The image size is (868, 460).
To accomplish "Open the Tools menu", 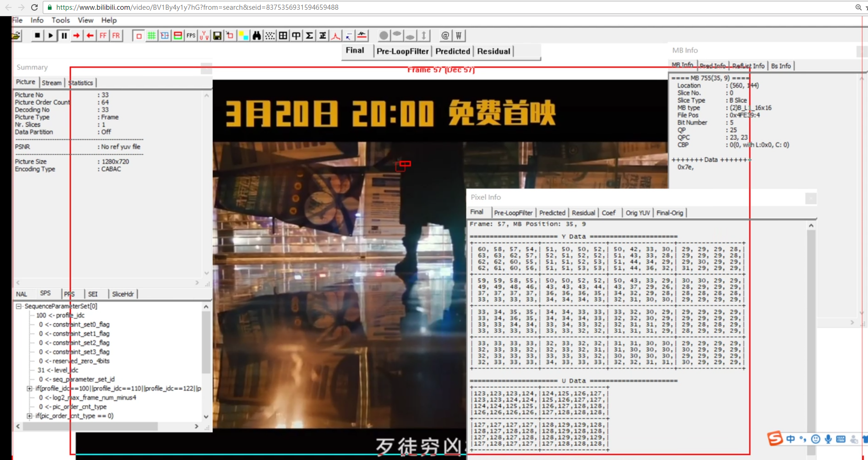I will coord(60,20).
